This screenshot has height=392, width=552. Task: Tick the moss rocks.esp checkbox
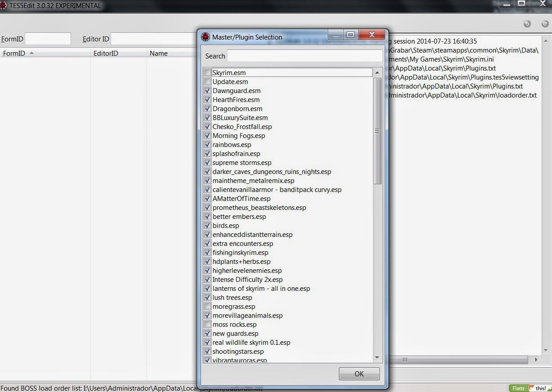pos(207,325)
